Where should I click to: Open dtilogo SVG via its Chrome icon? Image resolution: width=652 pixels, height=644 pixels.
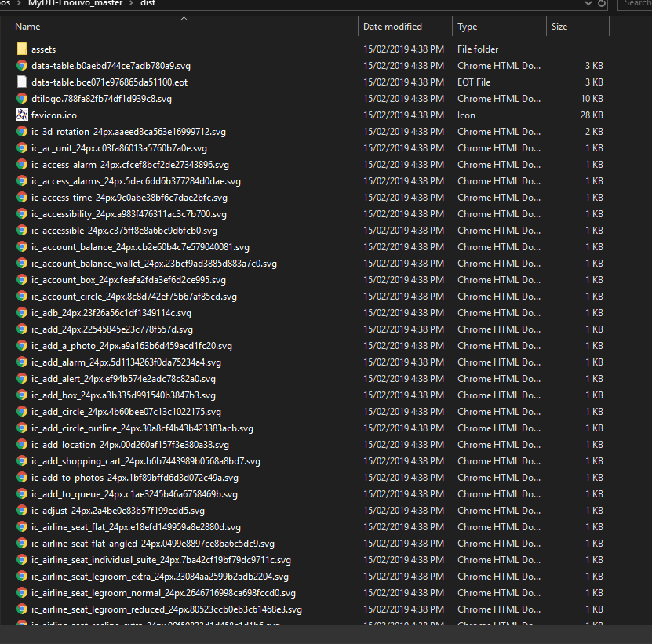22,98
